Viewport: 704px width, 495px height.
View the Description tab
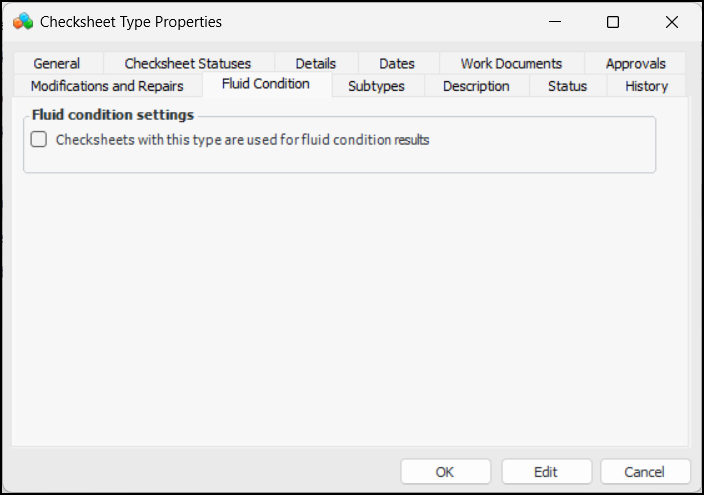476,86
